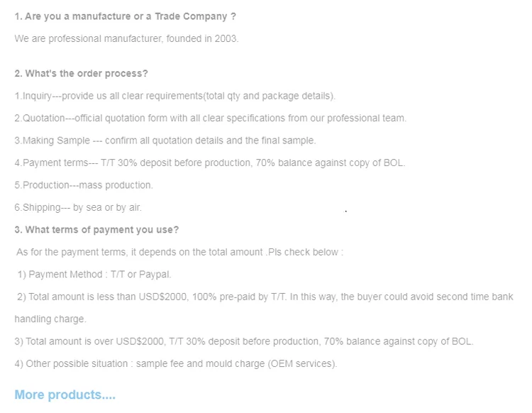Click the answer mentioning founded in 2003
The height and width of the screenshot is (413, 532).
tap(126, 39)
